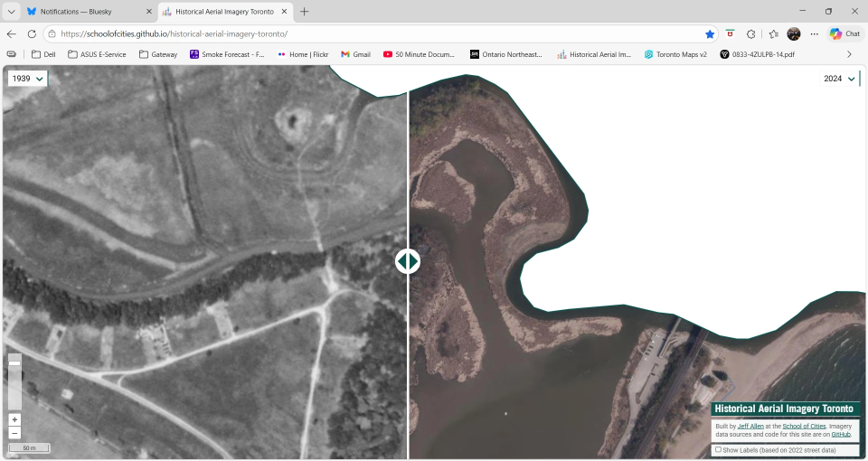Open the 2024 year dropdown

click(x=838, y=79)
